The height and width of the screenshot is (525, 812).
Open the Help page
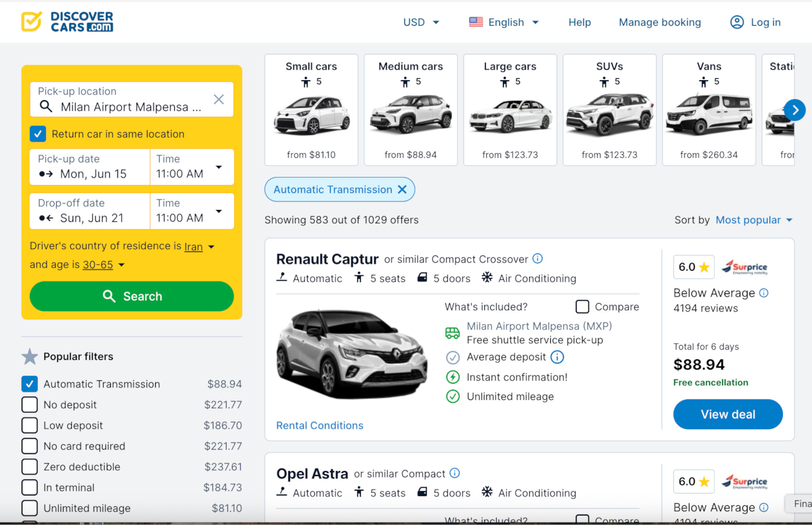(x=579, y=22)
